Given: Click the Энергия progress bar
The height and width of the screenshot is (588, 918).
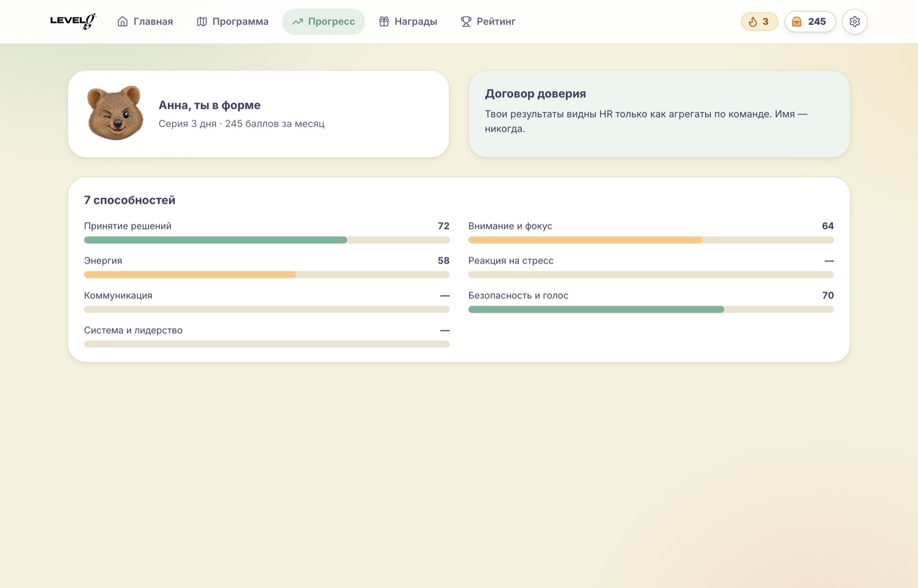Looking at the screenshot, I should pos(267,274).
